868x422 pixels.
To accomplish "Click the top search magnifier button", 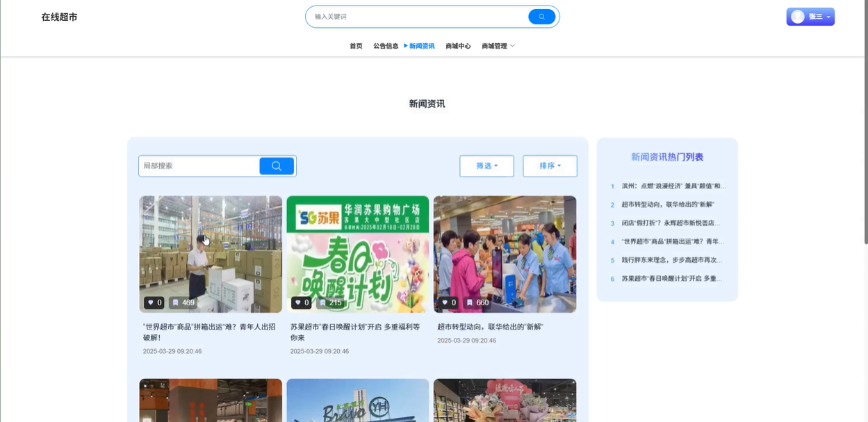I will coord(541,17).
